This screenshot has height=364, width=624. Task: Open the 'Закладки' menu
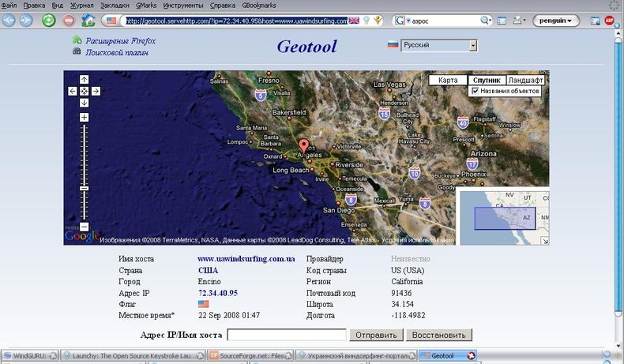click(115, 5)
